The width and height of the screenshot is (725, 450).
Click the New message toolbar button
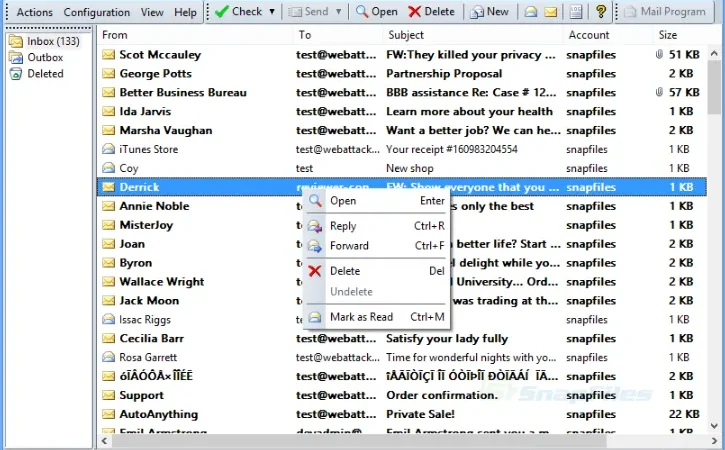(x=489, y=12)
